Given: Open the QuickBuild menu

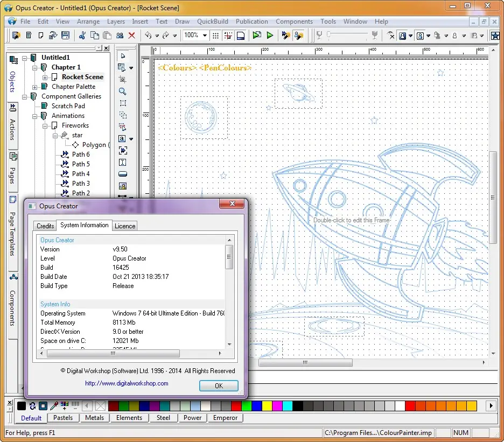Looking at the screenshot, I should tap(213, 22).
